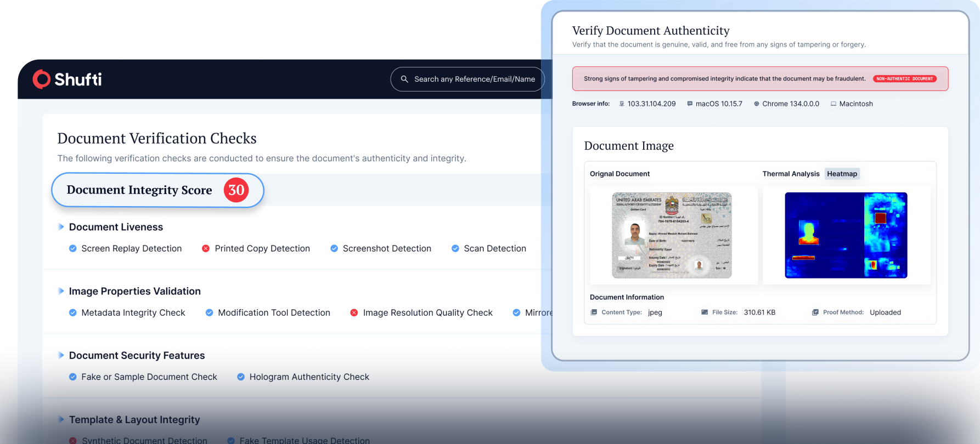Click the failed Printed Copy Detection mark
This screenshot has width=980, height=444.
[x=206, y=248]
